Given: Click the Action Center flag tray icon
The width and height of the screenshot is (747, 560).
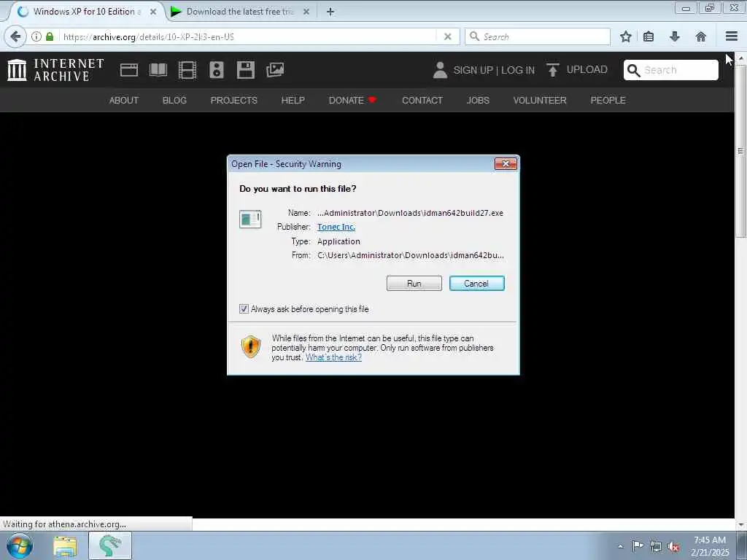Looking at the screenshot, I should (638, 546).
